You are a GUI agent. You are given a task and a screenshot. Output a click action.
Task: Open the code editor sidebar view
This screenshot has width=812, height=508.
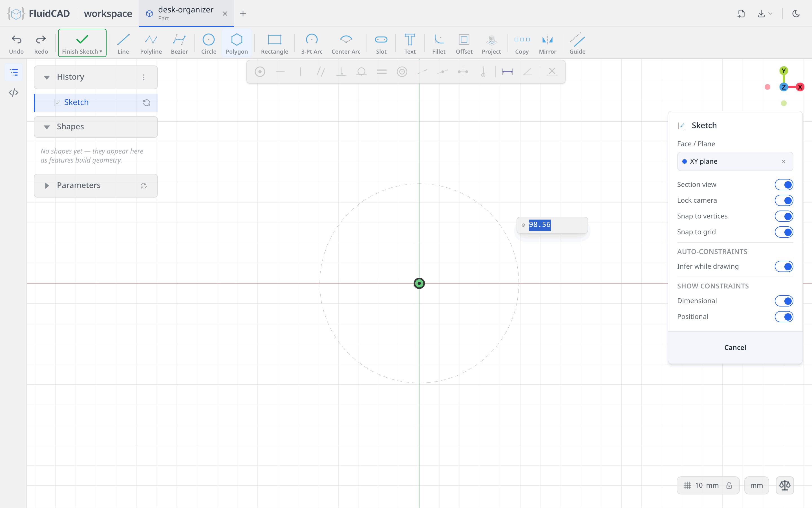pos(14,92)
